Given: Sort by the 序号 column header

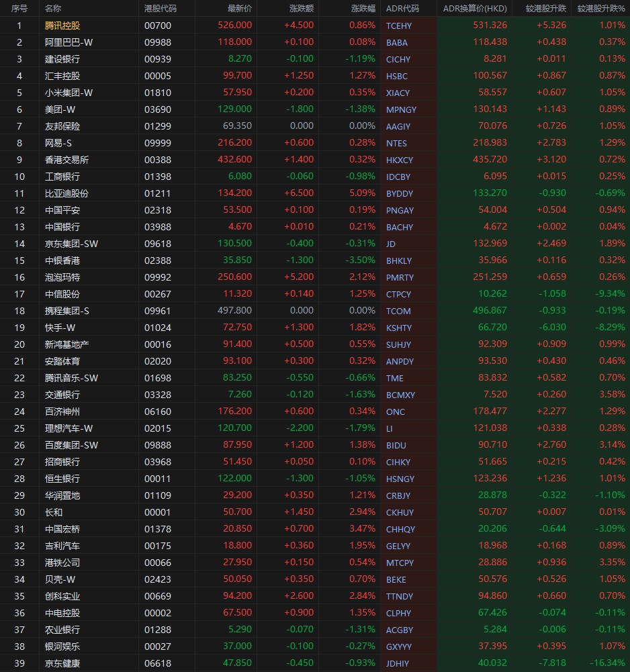Looking at the screenshot, I should [19, 9].
